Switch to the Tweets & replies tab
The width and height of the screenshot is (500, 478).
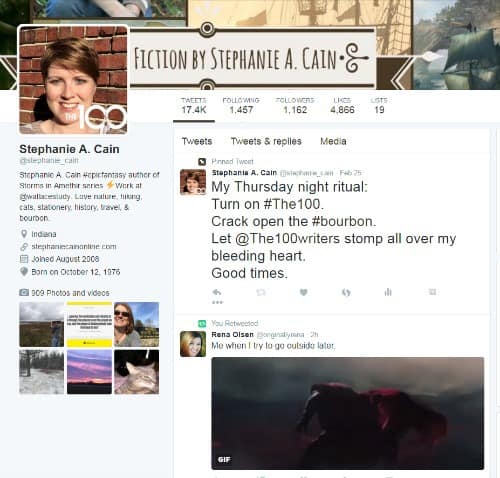pyautogui.click(x=266, y=141)
